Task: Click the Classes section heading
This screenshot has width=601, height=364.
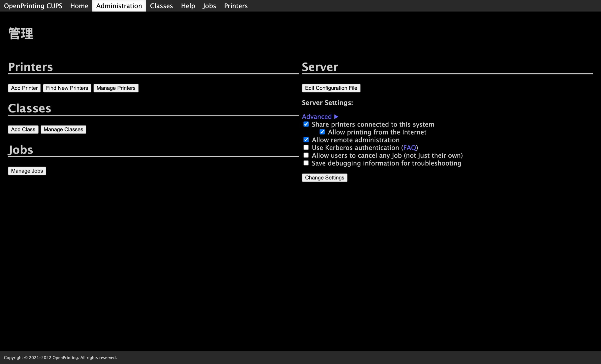Action: click(30, 108)
